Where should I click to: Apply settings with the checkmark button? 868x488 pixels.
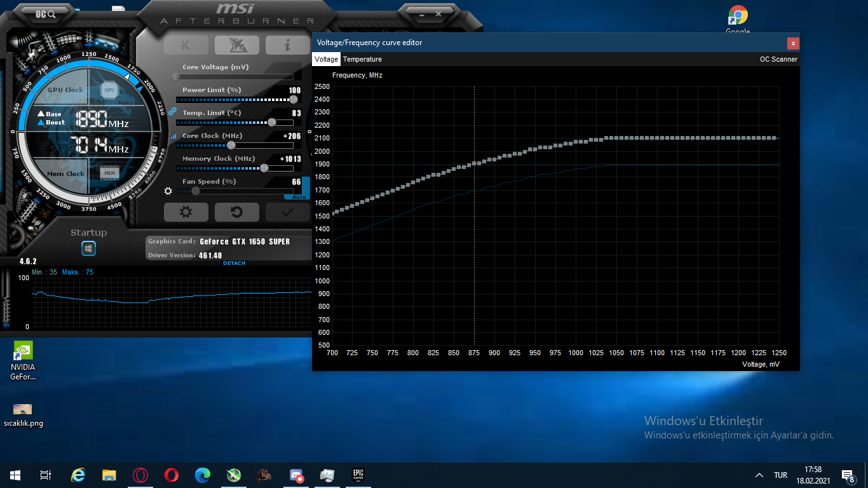point(287,212)
